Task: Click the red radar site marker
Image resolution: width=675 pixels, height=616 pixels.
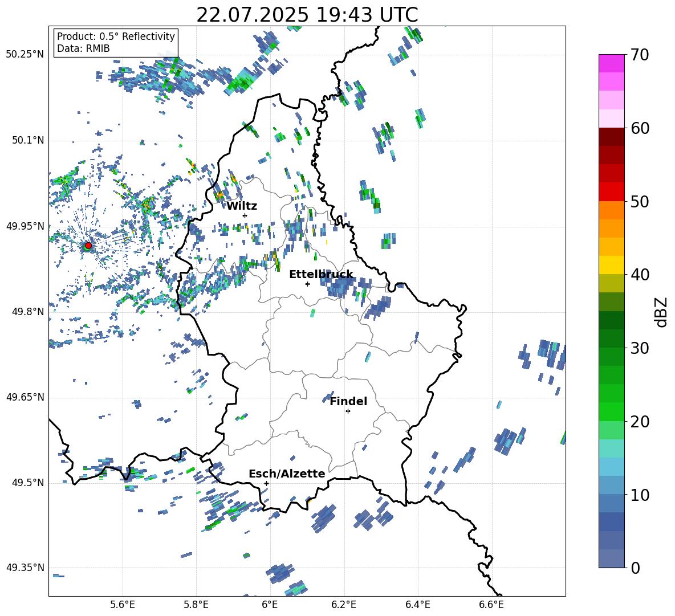Action: tap(88, 245)
